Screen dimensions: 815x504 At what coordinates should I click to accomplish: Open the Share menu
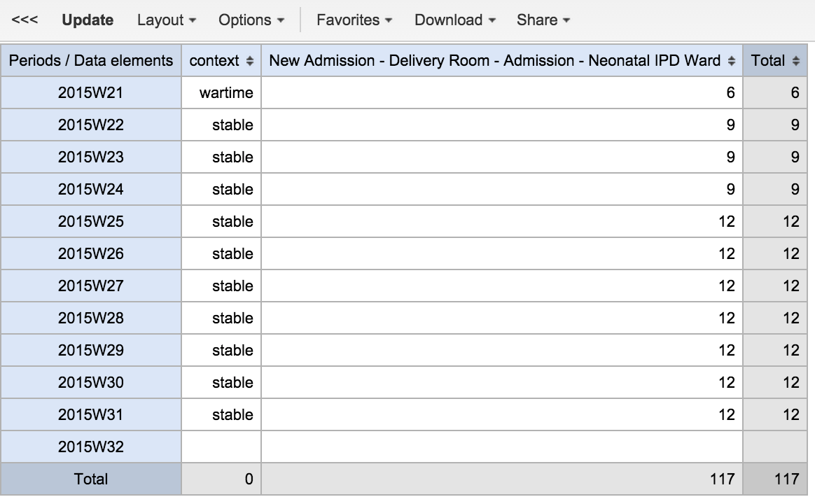point(543,20)
